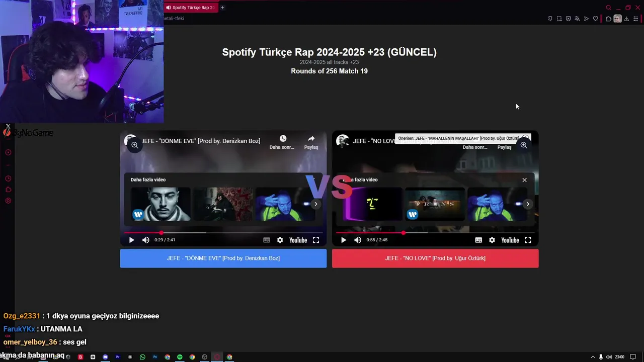Mute the NO LOVE video
Viewport: 644px width, 362px height.
tap(357, 240)
